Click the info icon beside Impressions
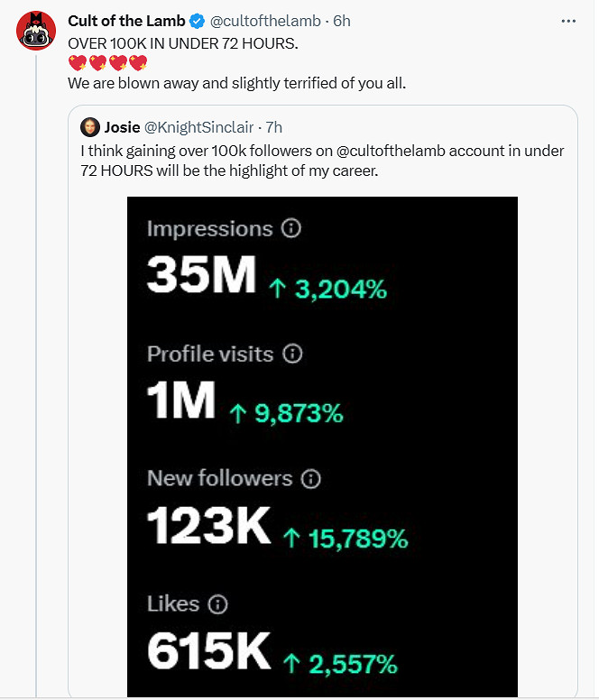The width and height of the screenshot is (599, 700). (290, 229)
